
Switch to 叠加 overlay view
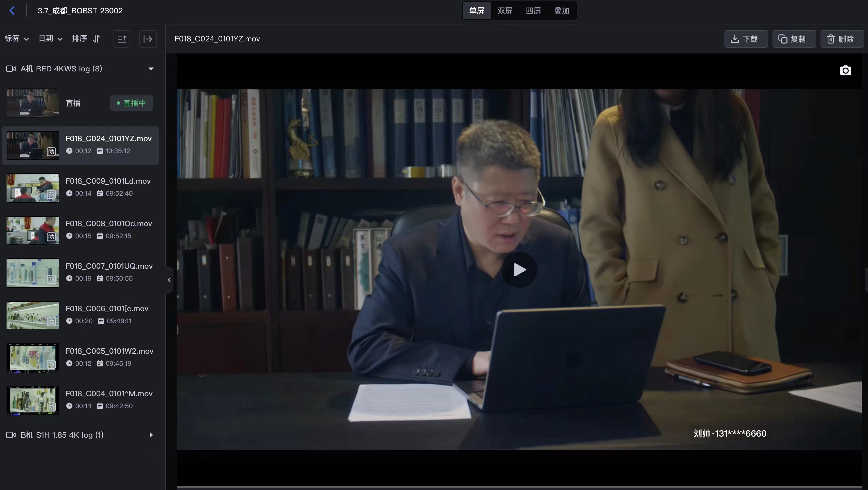pyautogui.click(x=562, y=11)
